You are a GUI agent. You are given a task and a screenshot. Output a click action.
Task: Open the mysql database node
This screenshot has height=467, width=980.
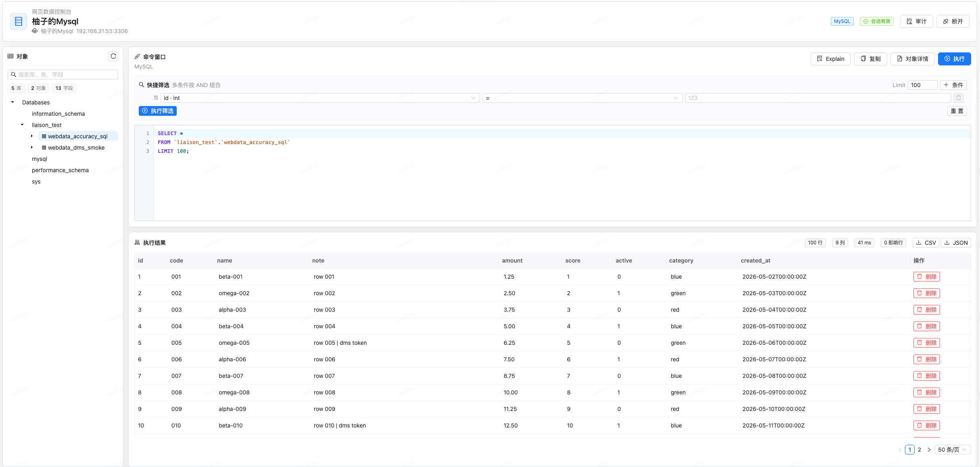[x=40, y=159]
